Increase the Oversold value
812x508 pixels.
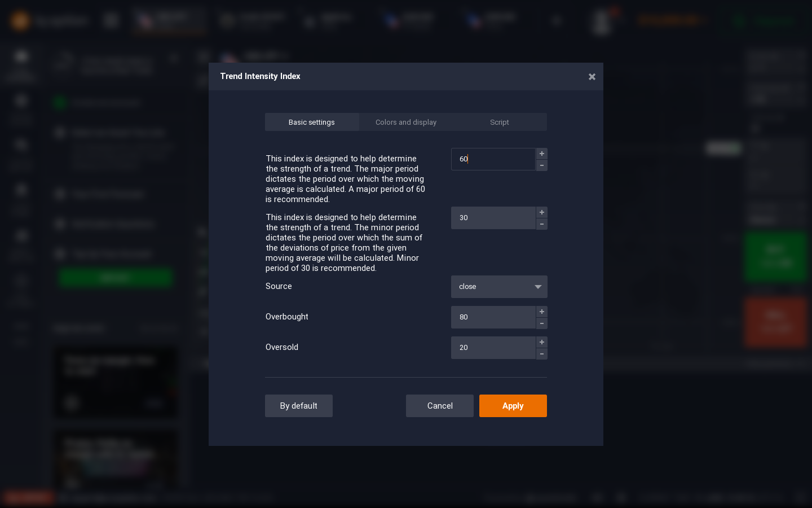point(542,342)
